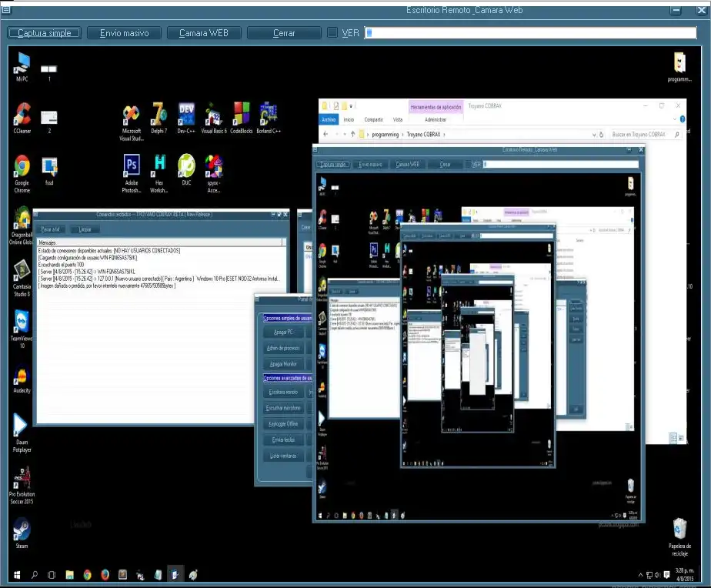
Task: Open the Mi PC desktop icon
Action: (x=22, y=67)
